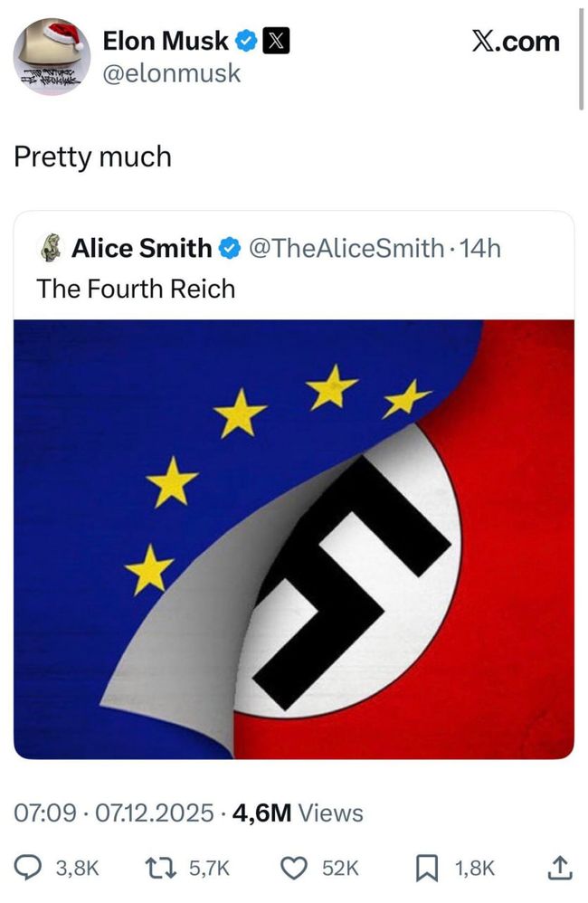The height and width of the screenshot is (903, 588).
Task: Open the flag image in quoted post
Action: (x=294, y=538)
